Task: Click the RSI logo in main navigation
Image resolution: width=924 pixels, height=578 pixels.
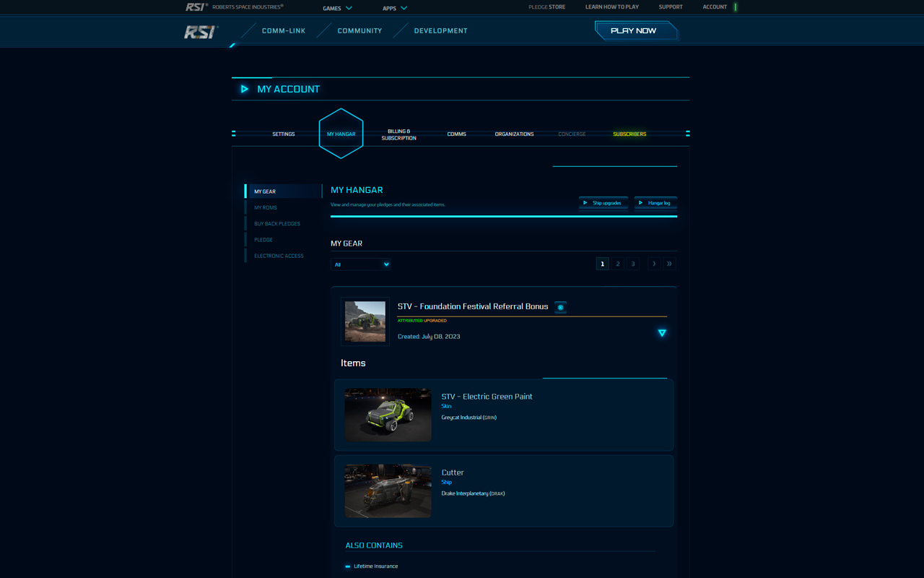Action: pyautogui.click(x=201, y=31)
